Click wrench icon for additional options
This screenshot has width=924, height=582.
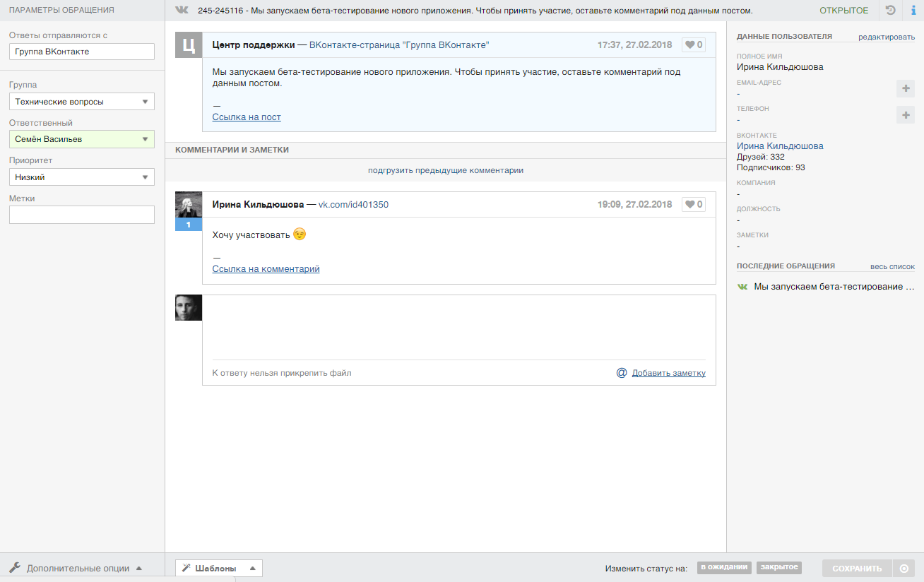coord(15,567)
